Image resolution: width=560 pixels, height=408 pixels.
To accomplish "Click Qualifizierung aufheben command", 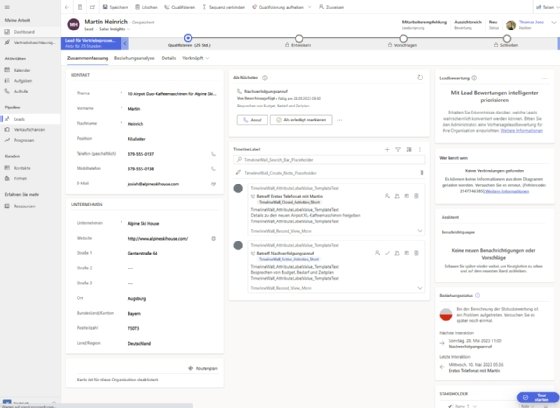I will click(x=278, y=7).
